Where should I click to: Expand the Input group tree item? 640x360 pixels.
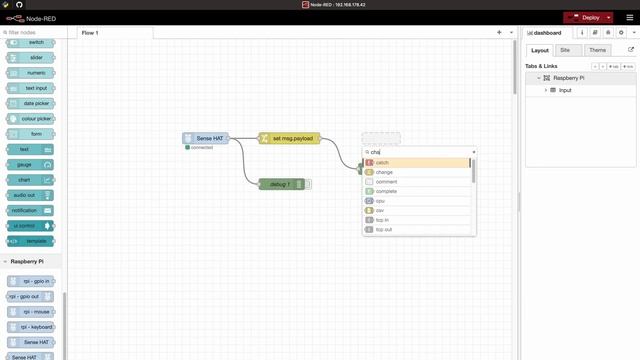tap(546, 90)
